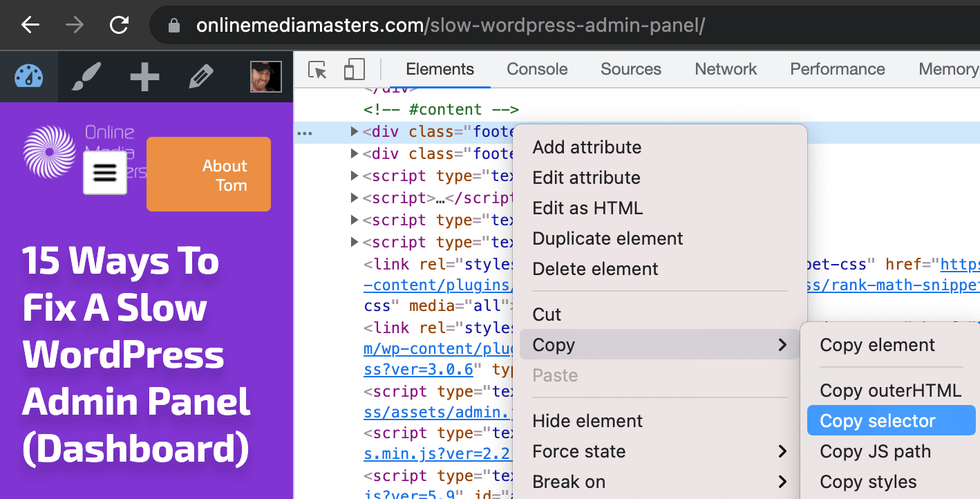The image size is (980, 499).
Task: Open the Customize paintbrush icon in admin bar
Action: click(x=87, y=77)
